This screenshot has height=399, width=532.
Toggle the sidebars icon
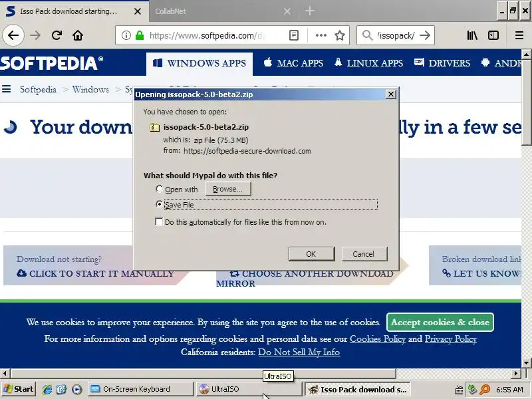click(493, 35)
